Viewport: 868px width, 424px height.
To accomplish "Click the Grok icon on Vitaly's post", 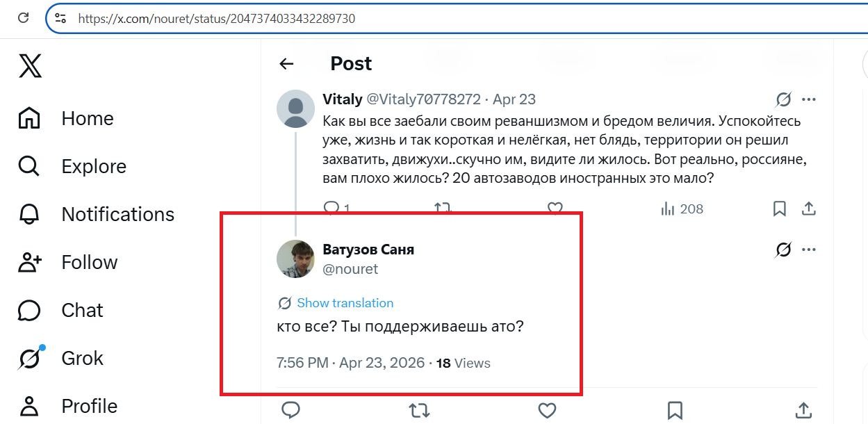I will 783,99.
